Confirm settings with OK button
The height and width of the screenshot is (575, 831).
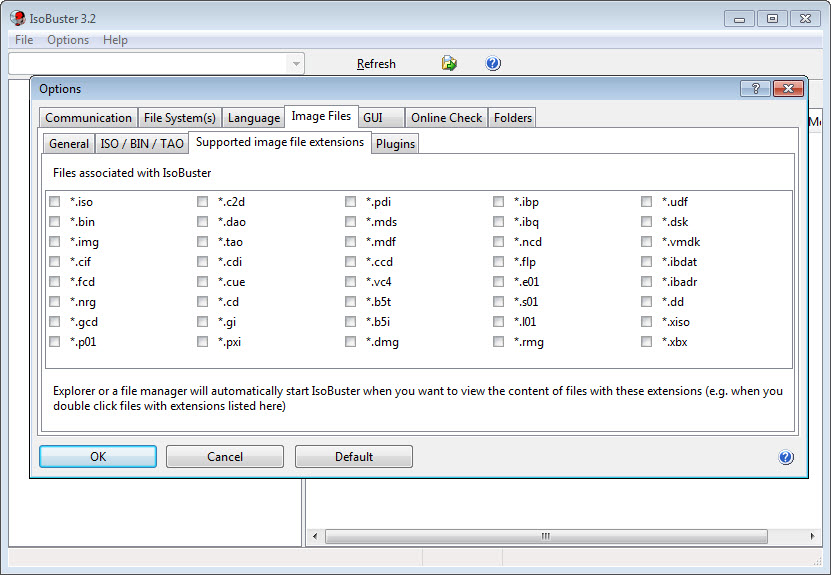98,456
